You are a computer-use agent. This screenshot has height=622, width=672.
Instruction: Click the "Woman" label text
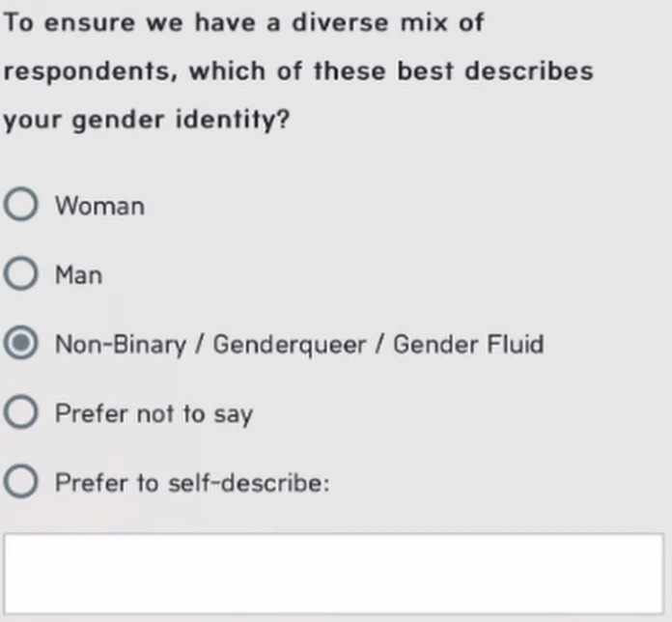99,206
